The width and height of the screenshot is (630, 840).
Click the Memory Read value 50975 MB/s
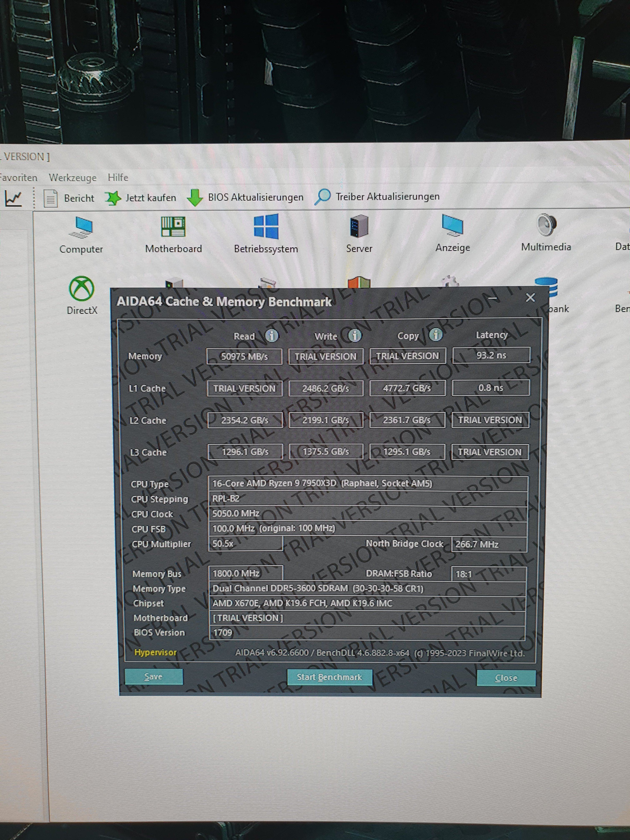(x=244, y=357)
